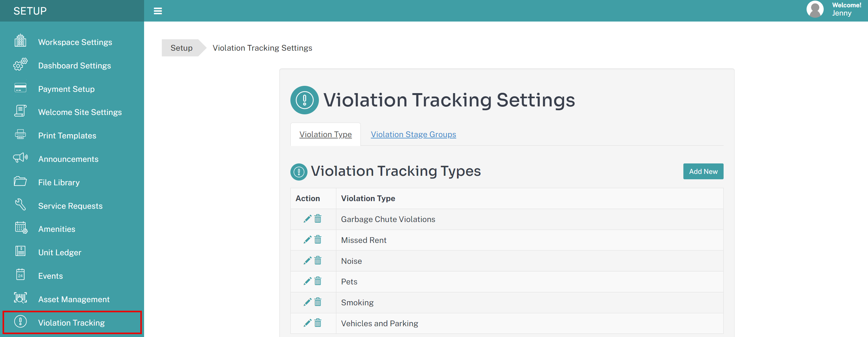Edit the Missed Rent violation type
Image resolution: width=868 pixels, height=337 pixels.
point(307,240)
